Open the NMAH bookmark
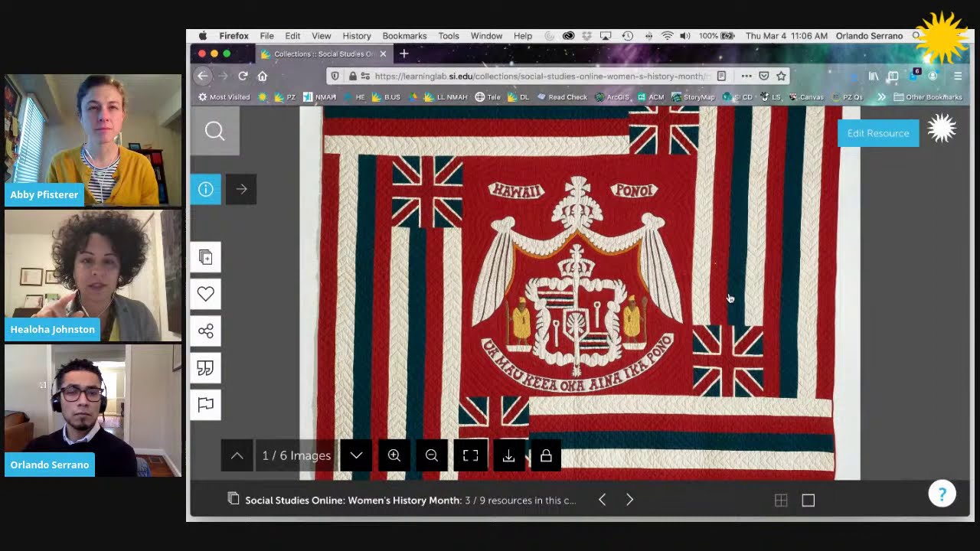Image resolution: width=980 pixels, height=551 pixels. pyautogui.click(x=320, y=97)
